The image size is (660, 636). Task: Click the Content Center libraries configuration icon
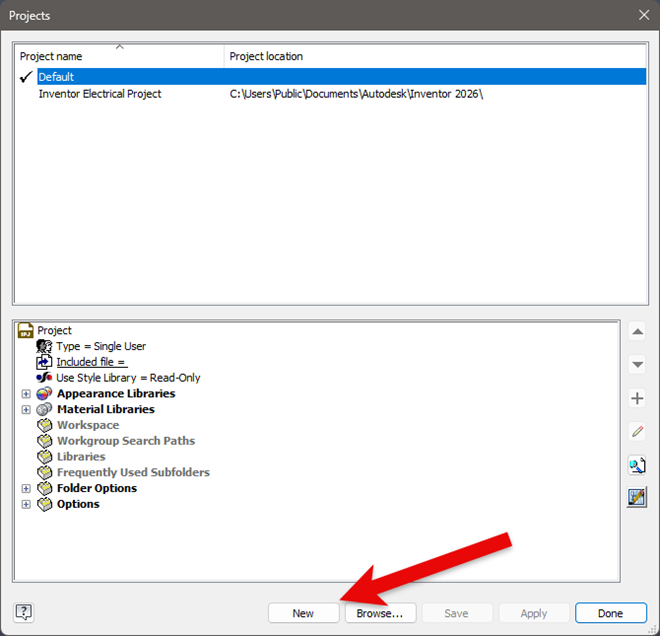tap(637, 498)
